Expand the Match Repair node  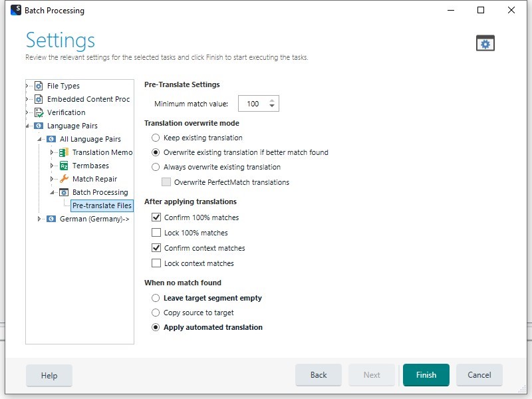52,179
